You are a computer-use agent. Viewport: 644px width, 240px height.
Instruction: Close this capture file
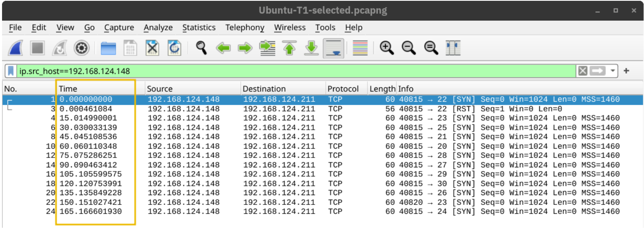point(152,48)
